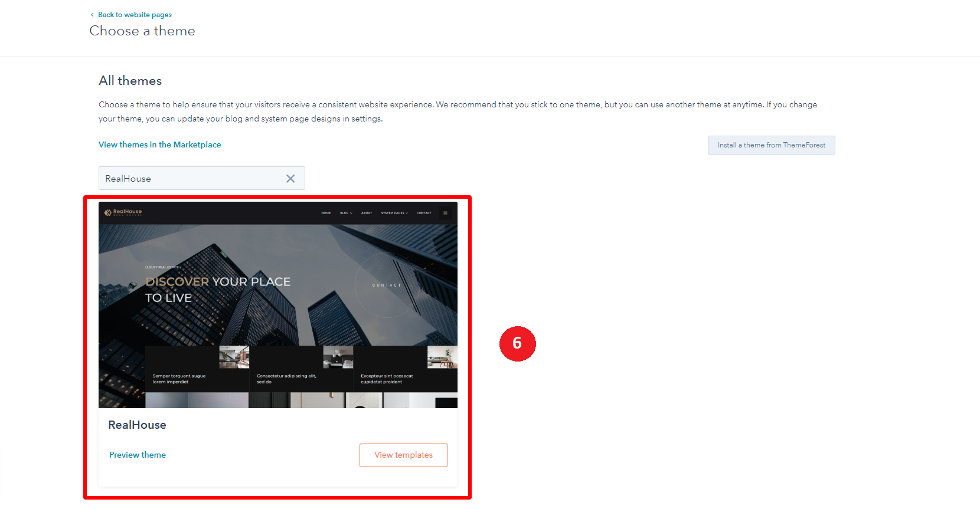
Task: Click the living room thumbnail on Excepteur card
Action: tap(442, 357)
